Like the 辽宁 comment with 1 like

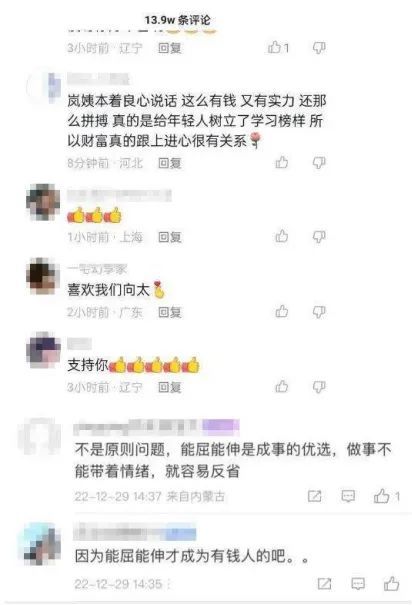point(278,47)
